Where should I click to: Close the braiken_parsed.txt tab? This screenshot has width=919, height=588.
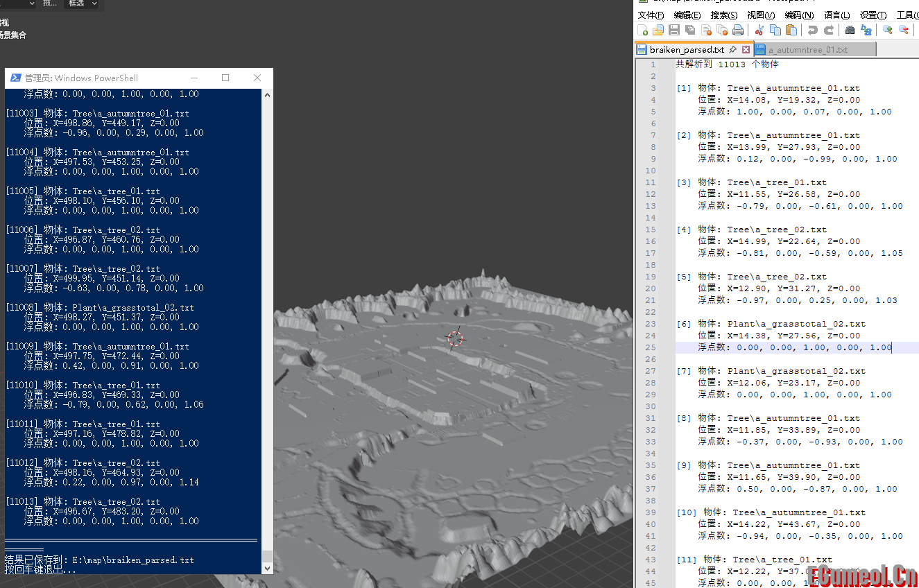pyautogui.click(x=746, y=50)
